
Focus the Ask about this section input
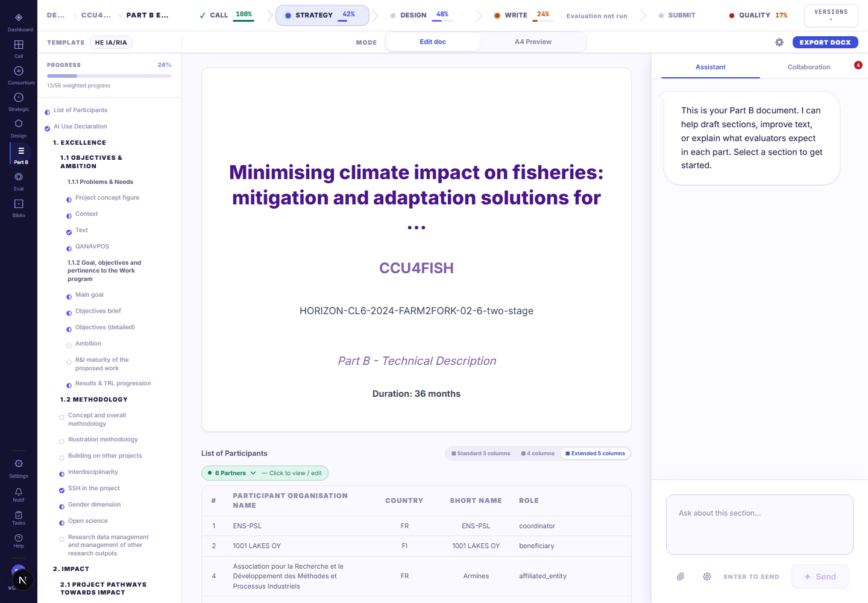click(x=759, y=525)
